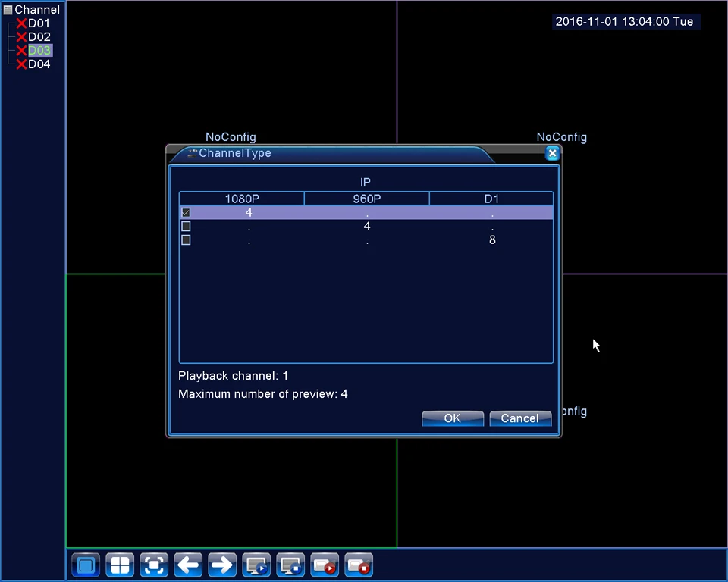Click the value 8 in D1 column
Screen dimensions: 728x582
click(x=492, y=240)
